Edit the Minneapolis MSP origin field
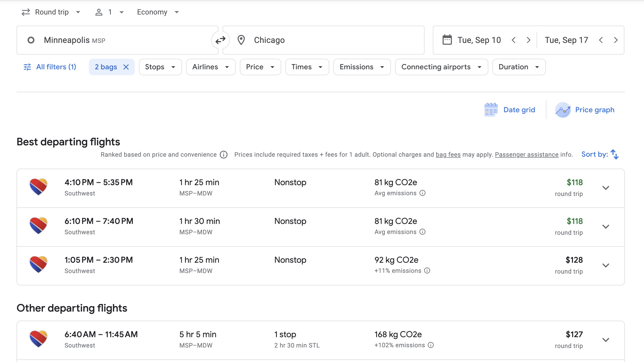Screen dimensions: 644x362 click(117, 40)
